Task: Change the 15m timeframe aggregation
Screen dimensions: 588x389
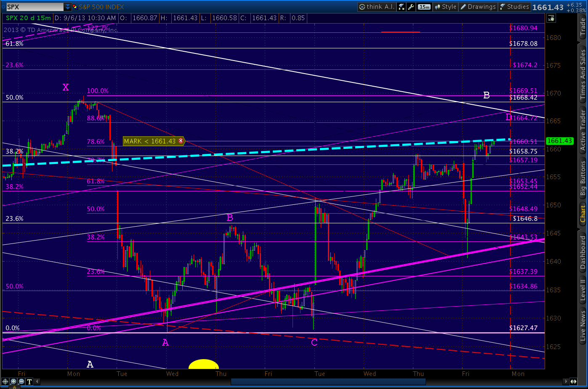Action: tap(424, 7)
